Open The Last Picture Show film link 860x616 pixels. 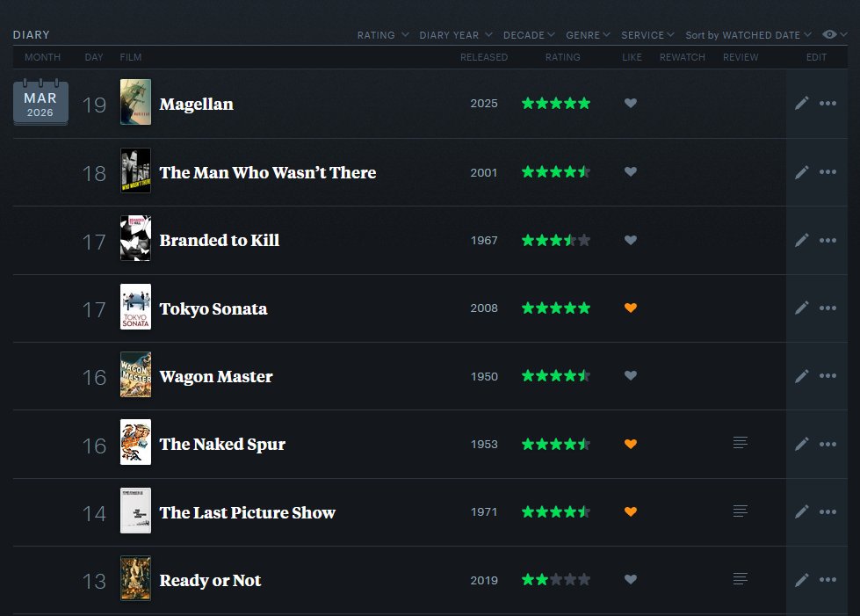click(248, 512)
